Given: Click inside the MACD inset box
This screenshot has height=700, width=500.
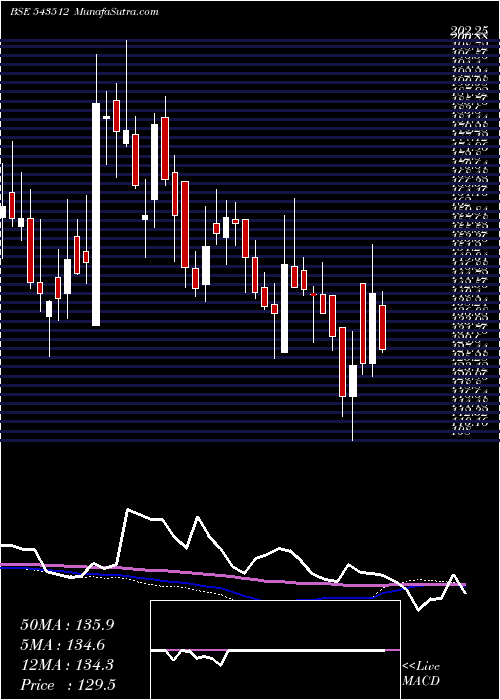Looking at the screenshot, I should (x=275, y=650).
